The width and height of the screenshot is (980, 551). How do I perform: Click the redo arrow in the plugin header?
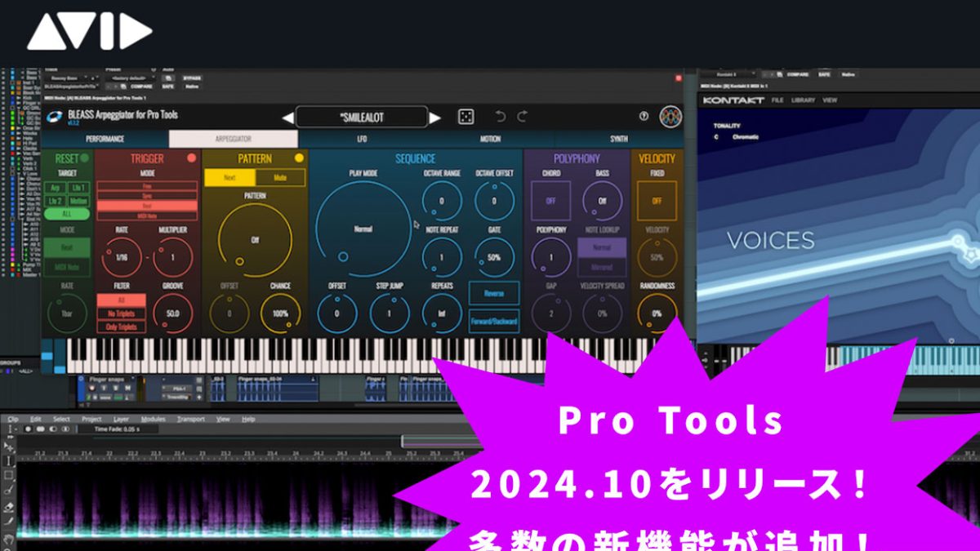point(522,114)
